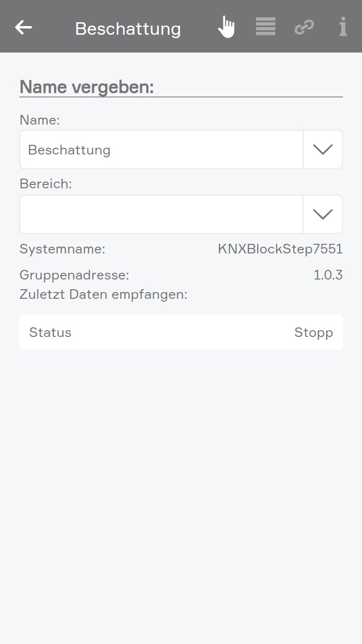The height and width of the screenshot is (644, 362).
Task: Click the system name KNXBlockStep7551
Action: [280, 249]
